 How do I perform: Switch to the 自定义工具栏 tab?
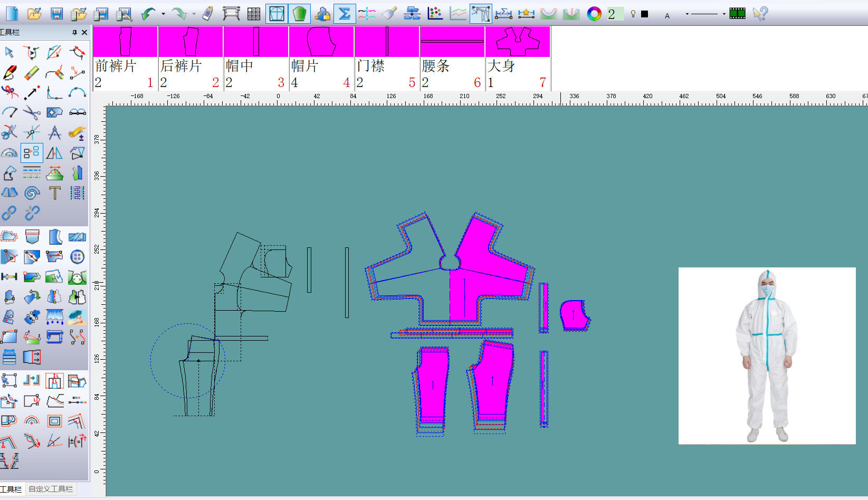51,489
